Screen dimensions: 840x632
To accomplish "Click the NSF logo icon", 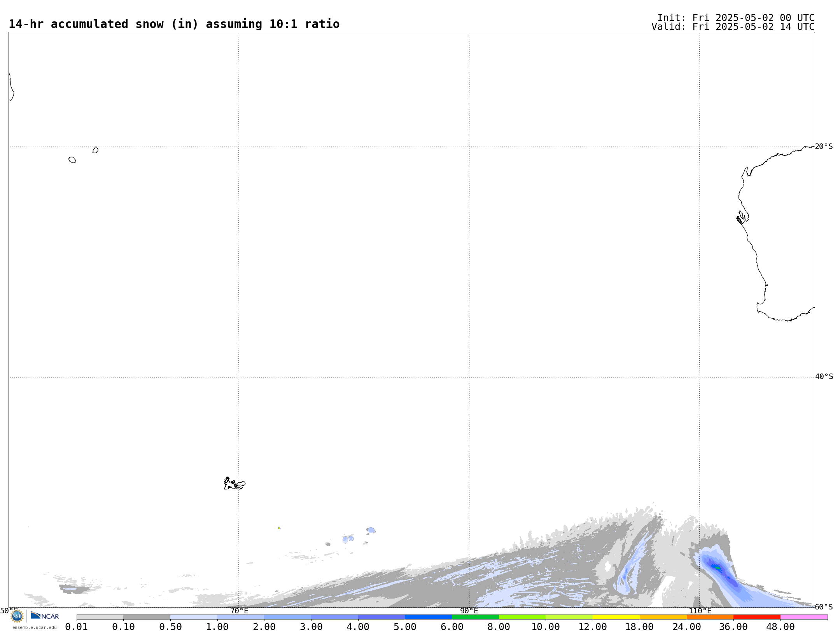I will 17,616.
